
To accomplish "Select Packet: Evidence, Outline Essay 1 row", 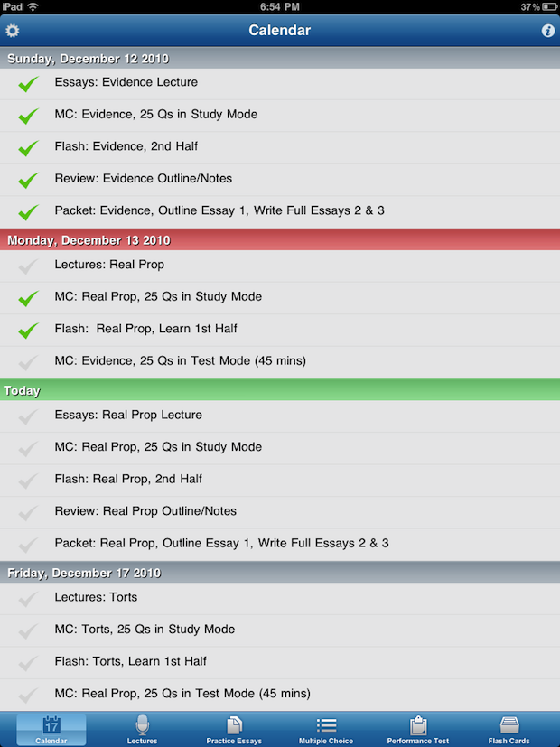I will [219, 211].
